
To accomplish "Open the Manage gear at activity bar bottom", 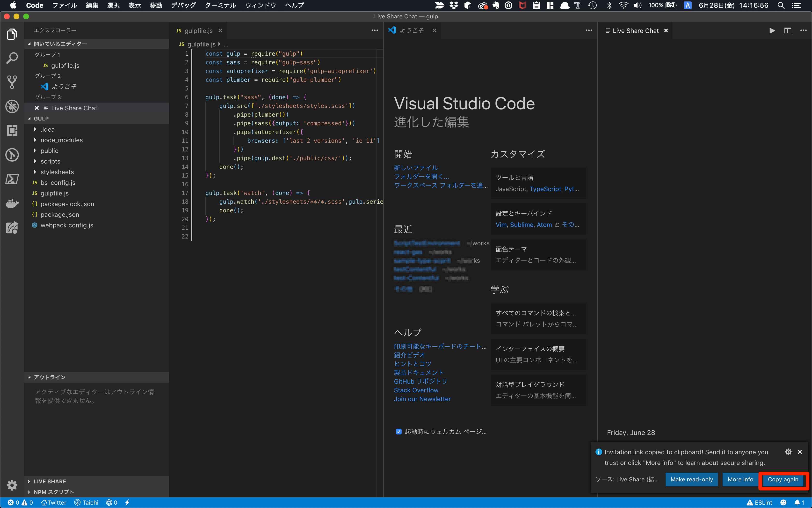I will (12, 485).
